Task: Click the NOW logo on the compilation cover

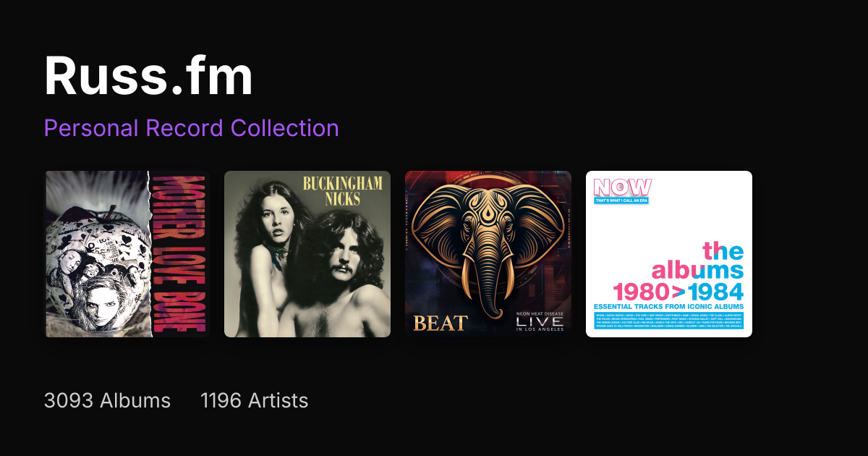Action: pyautogui.click(x=622, y=186)
